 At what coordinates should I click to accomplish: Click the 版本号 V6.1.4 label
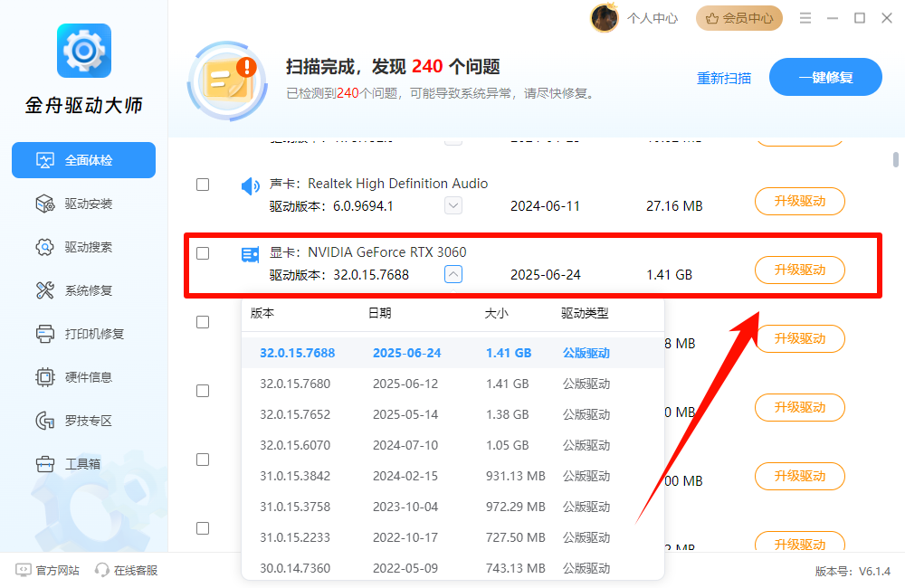pos(853,572)
